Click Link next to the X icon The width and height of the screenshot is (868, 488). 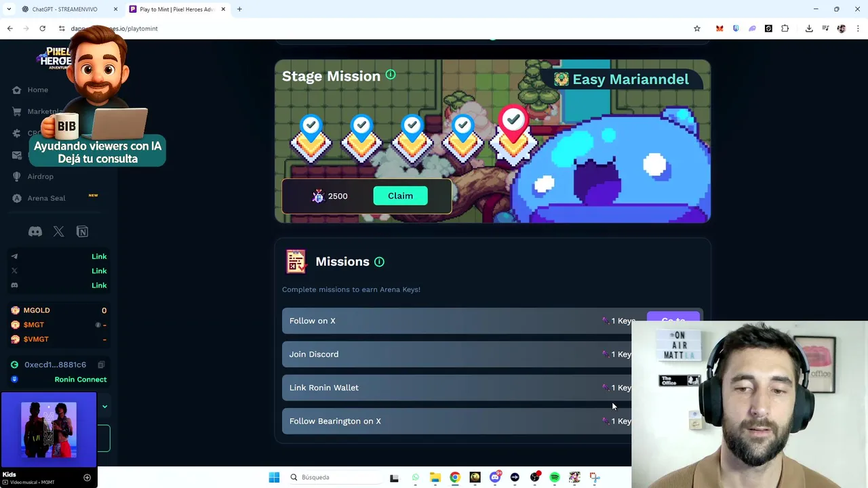point(99,270)
